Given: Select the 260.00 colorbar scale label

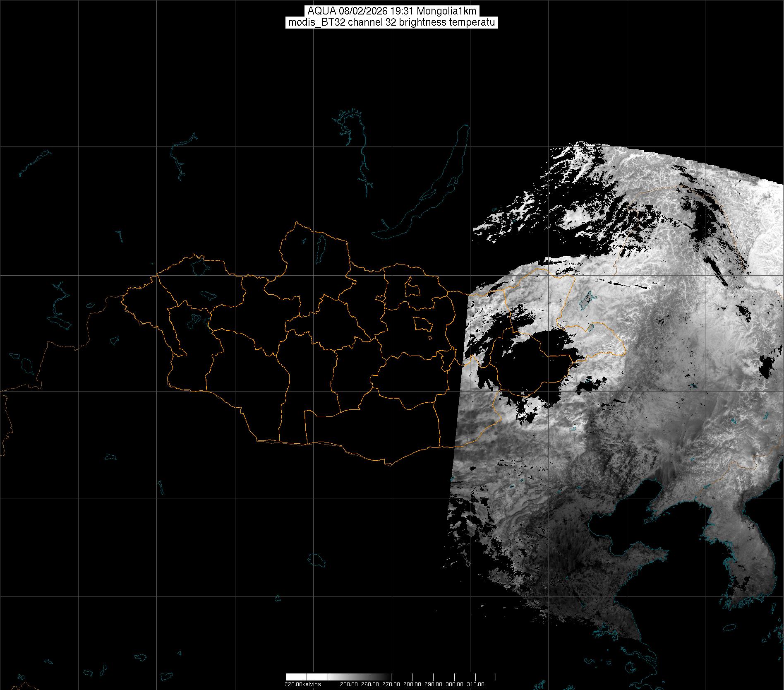Looking at the screenshot, I should 369,684.
